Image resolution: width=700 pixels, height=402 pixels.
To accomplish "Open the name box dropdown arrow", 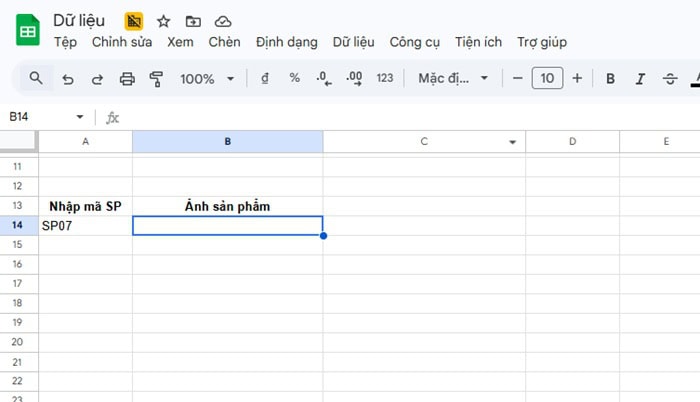I will (x=80, y=117).
